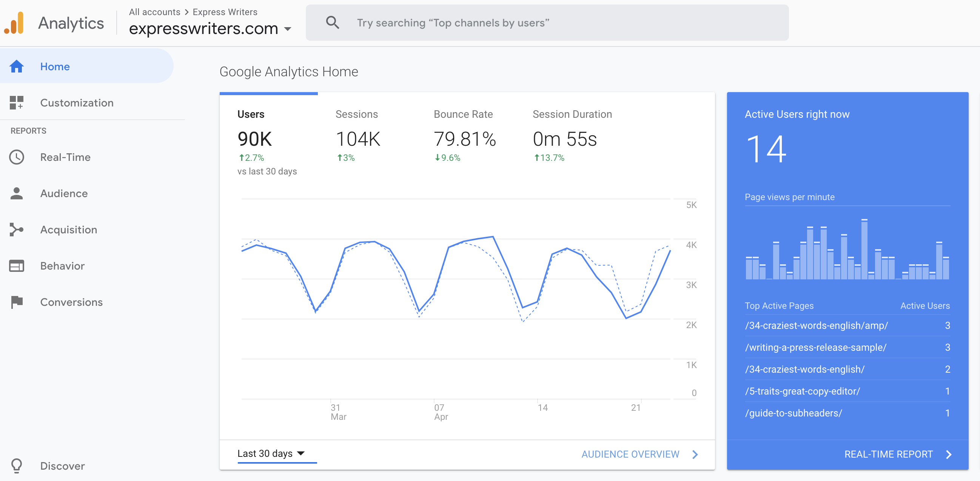Open the Last 30 days date selector
Screen dimensions: 980x481
point(271,453)
